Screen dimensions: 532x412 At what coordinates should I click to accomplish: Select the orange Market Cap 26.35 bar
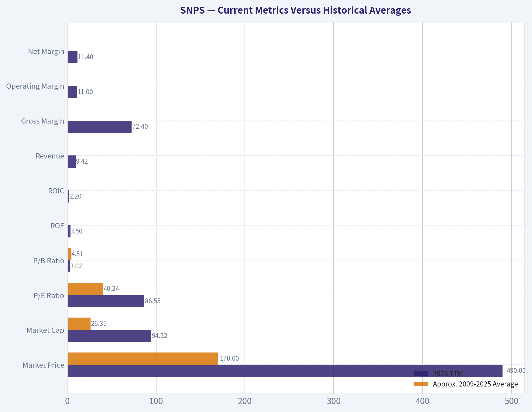tap(79, 324)
